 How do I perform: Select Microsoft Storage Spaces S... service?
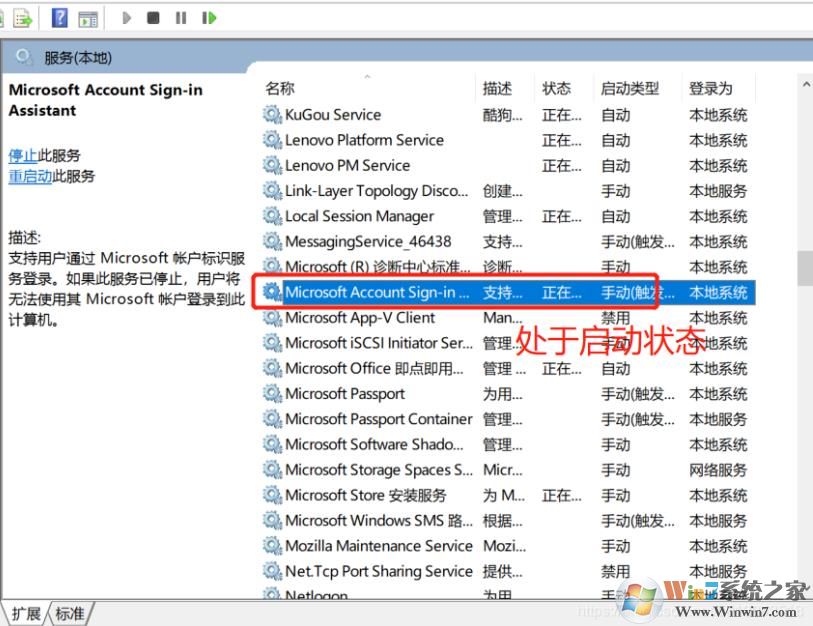[x=379, y=470]
